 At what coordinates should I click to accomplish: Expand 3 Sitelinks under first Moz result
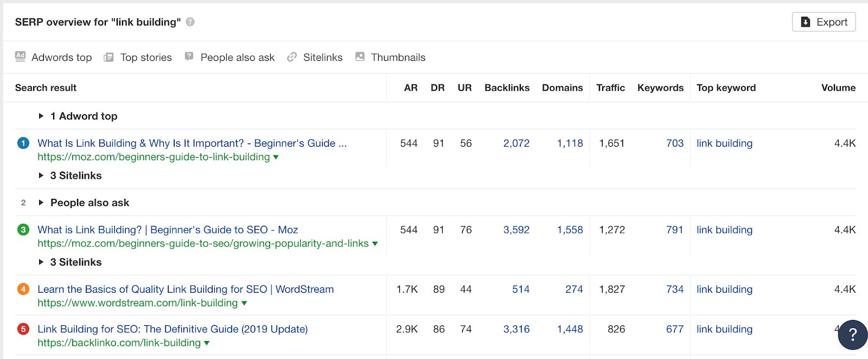(x=41, y=175)
